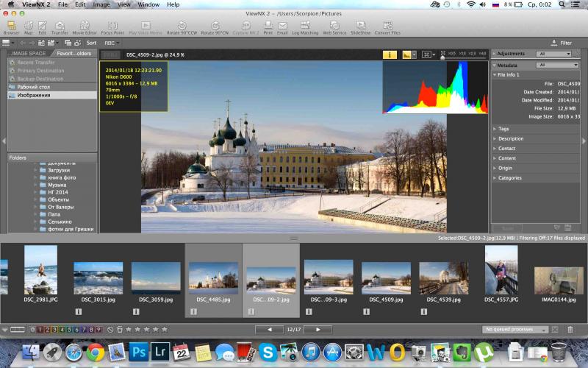Go to the next image
The height and width of the screenshot is (368, 588).
(x=318, y=329)
